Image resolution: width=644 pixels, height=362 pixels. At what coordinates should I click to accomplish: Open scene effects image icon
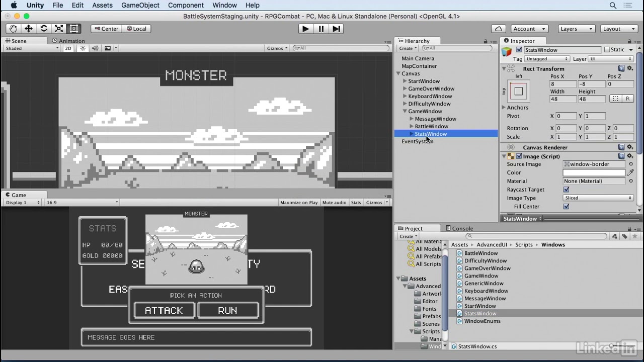tap(108, 48)
